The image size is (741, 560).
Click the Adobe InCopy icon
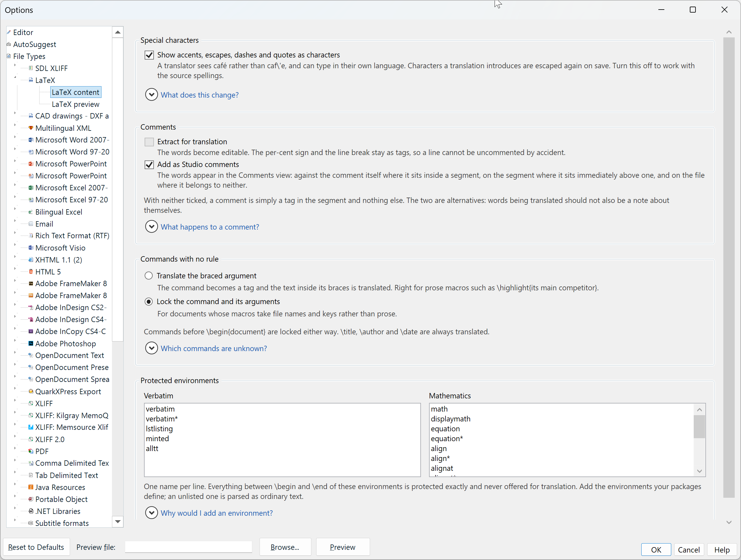tap(31, 332)
